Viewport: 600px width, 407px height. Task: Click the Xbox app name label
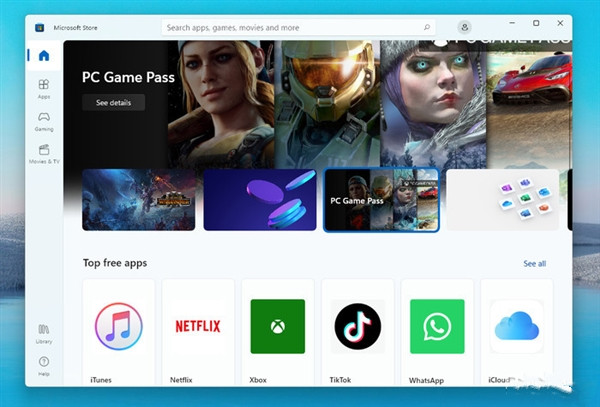coord(258,380)
